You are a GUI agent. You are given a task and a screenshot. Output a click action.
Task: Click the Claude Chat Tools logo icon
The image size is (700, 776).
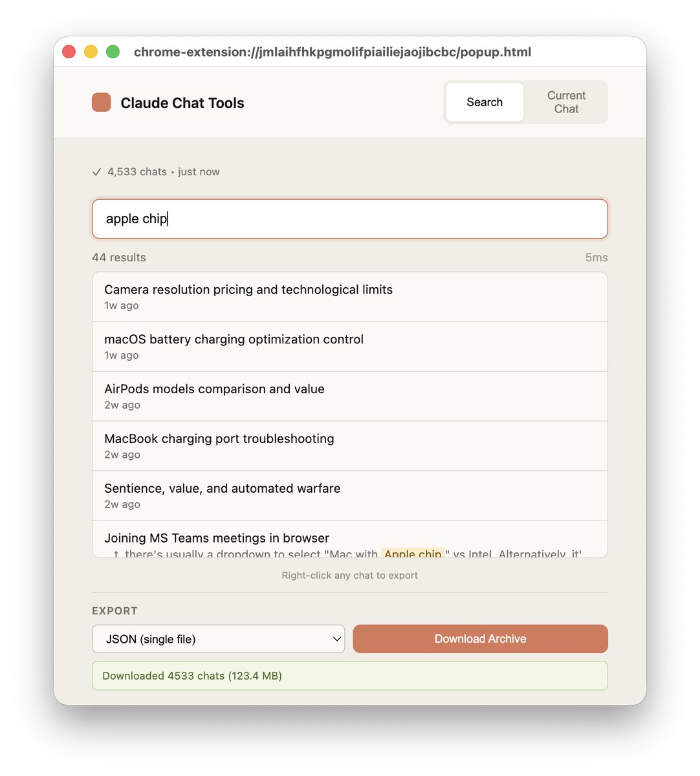click(x=101, y=102)
